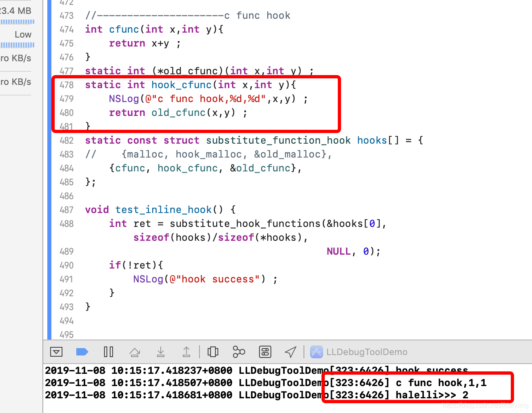This screenshot has width=532, height=413.
Task: Click line number 474 in the gutter
Action: 66,29
